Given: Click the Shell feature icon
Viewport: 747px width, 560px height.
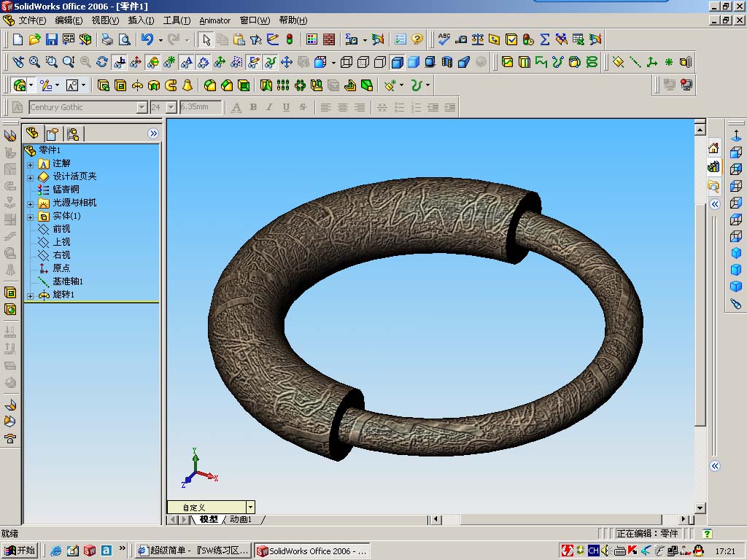Looking at the screenshot, I should pyautogui.click(x=244, y=85).
